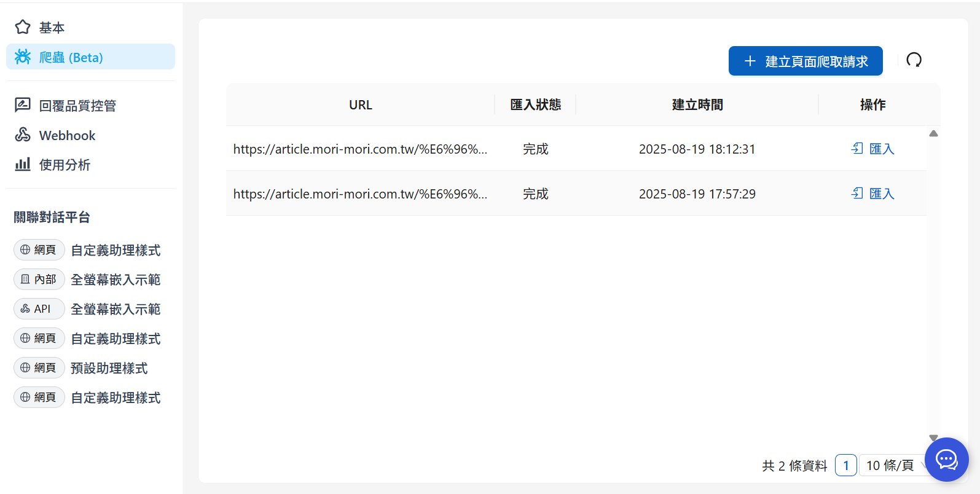Go to the Webhook menu item
The width and height of the screenshot is (980, 494).
click(x=67, y=135)
